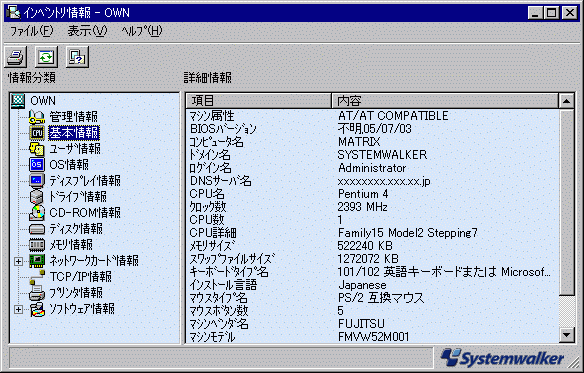The height and width of the screenshot is (373, 584).
Task: Click the scrollbar down arrow
Action: [566, 335]
